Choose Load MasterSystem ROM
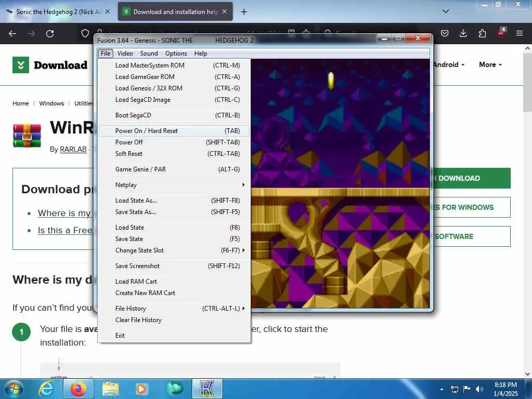 coord(175,65)
